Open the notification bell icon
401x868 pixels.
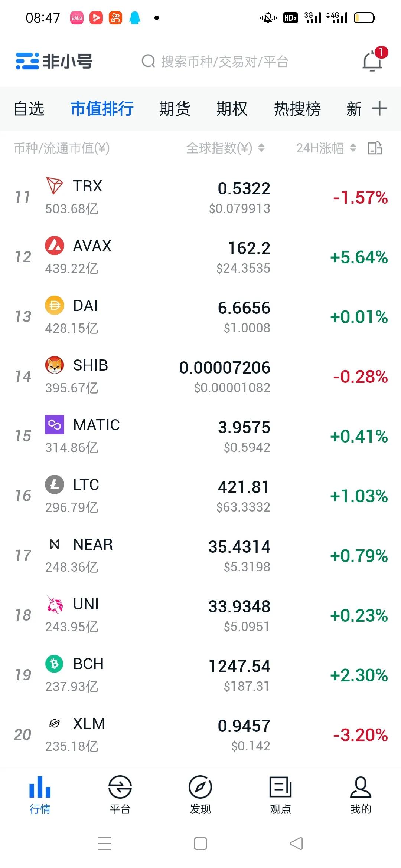pyautogui.click(x=372, y=61)
